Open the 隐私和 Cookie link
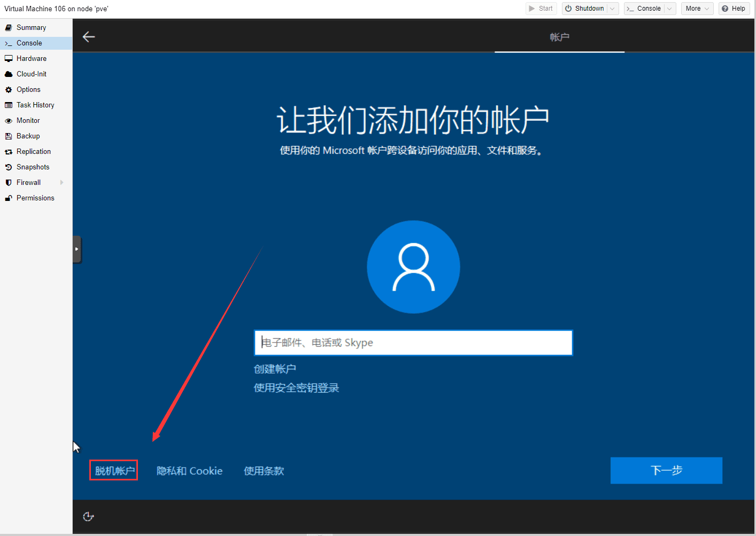Screen dimensions: 756x536 pyautogui.click(x=189, y=471)
